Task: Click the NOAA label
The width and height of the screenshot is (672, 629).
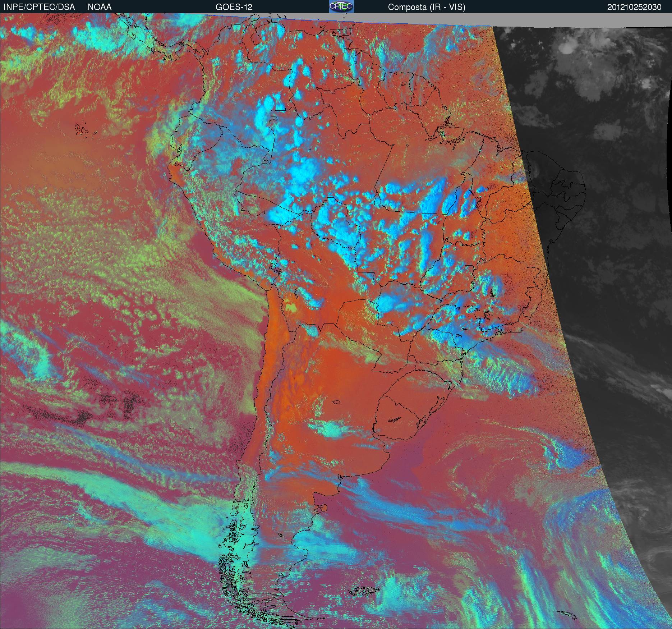Action: (x=100, y=7)
